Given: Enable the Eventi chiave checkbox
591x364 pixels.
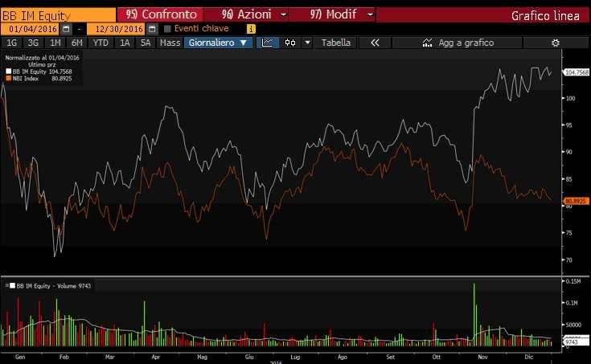Looking at the screenshot, I should tap(168, 29).
